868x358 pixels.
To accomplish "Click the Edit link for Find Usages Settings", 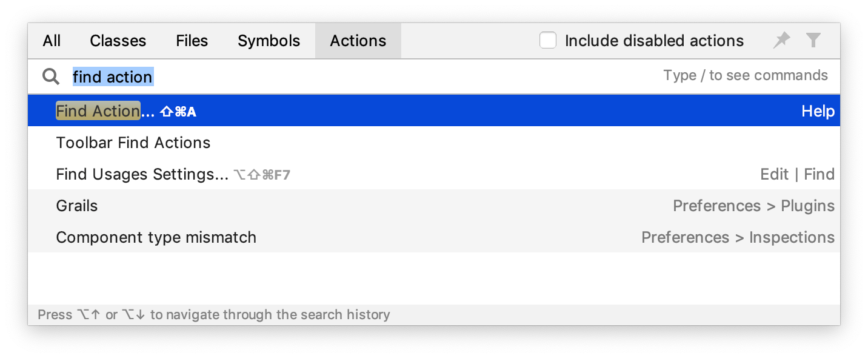I will point(774,174).
